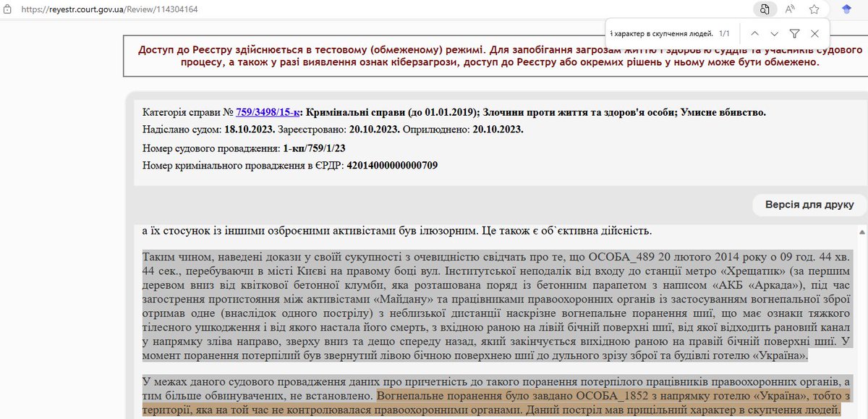Click the red warning notice 'Доступ до Реєстру'
Screen dimensions: 868x419
coord(500,56)
